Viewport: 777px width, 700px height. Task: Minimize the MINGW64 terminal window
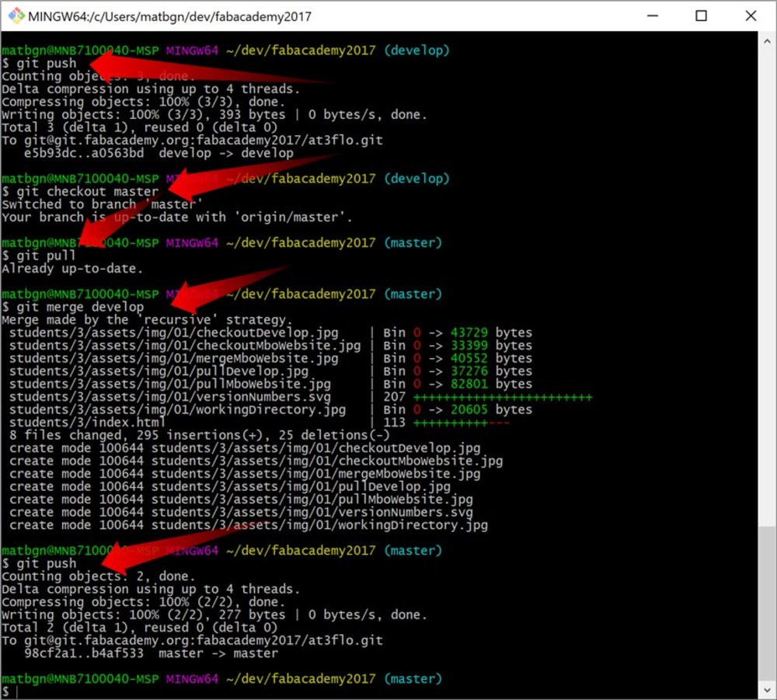pyautogui.click(x=653, y=16)
